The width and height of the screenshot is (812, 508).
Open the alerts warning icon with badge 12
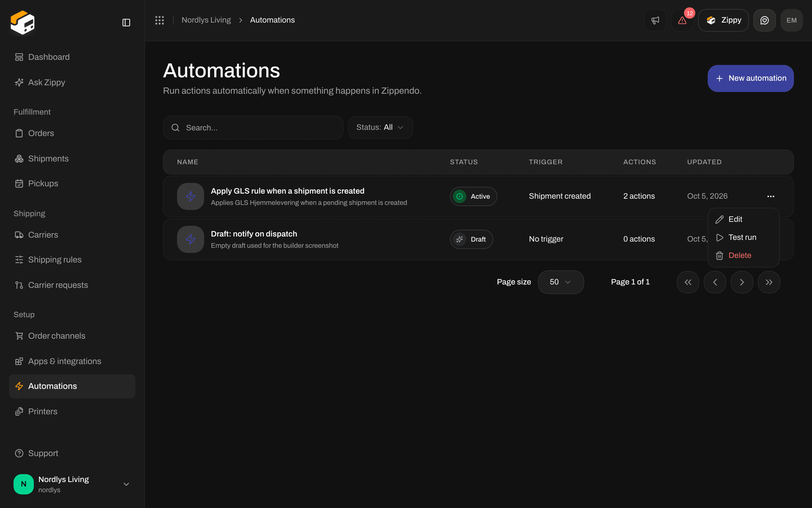(x=682, y=20)
